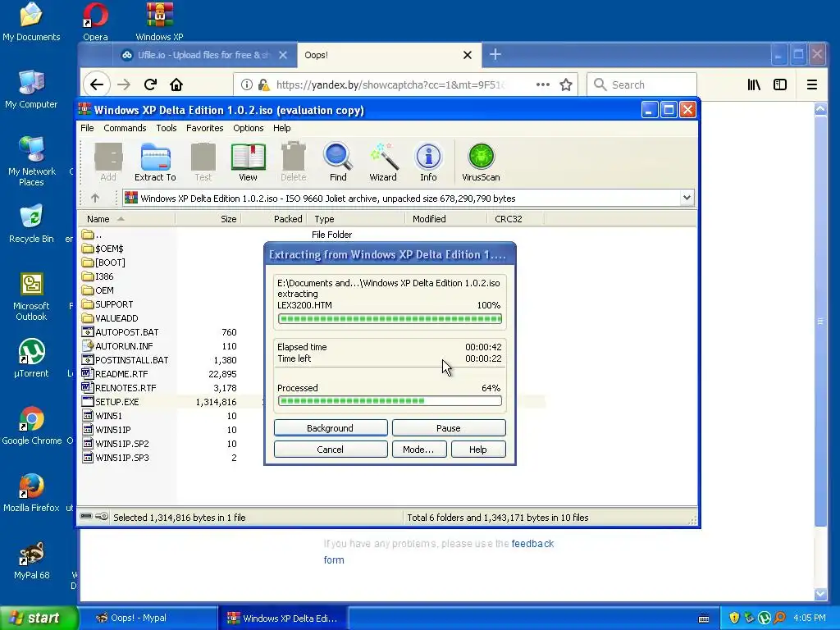Go up one folder with arrow icon
Image resolution: width=840 pixels, height=630 pixels.
tap(95, 199)
